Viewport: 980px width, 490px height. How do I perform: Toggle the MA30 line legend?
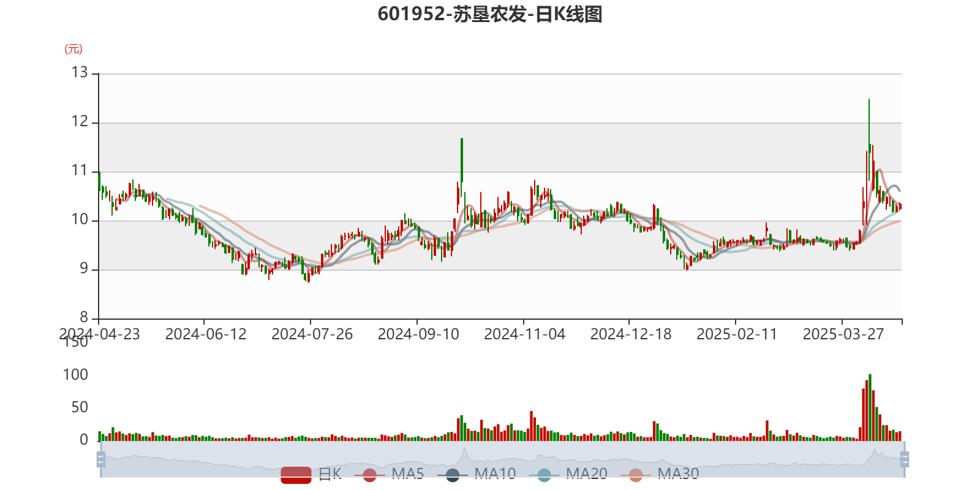click(x=660, y=474)
